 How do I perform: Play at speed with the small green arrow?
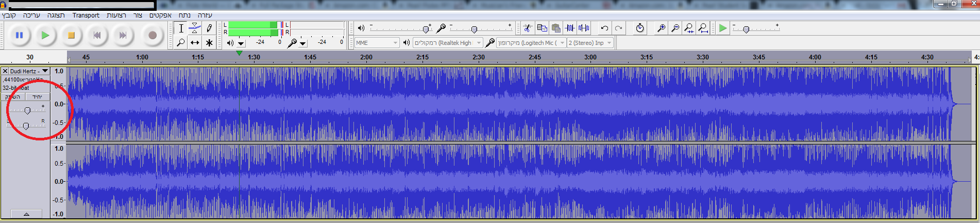tap(723, 28)
